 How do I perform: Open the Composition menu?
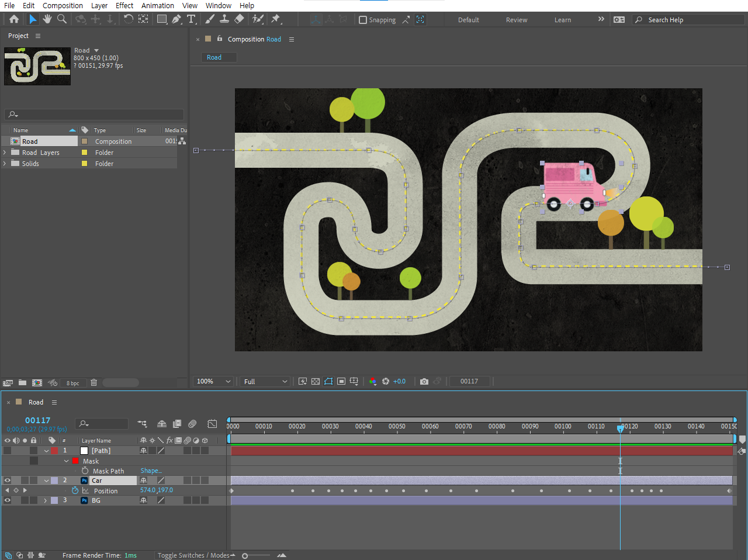coord(63,5)
